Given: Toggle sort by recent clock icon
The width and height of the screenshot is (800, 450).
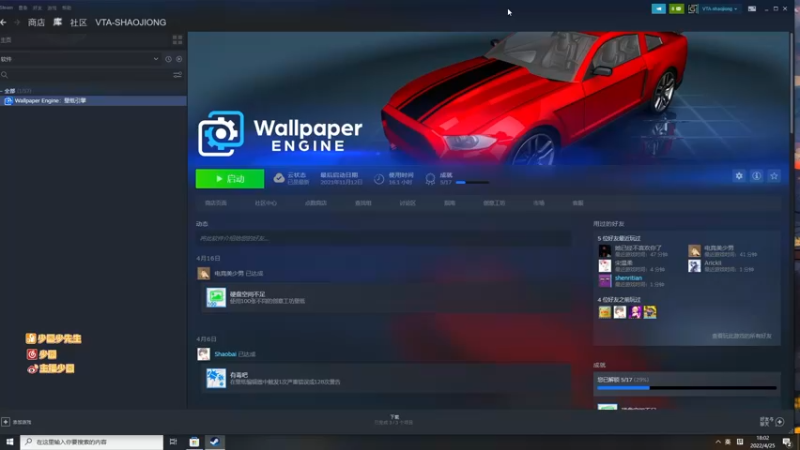Looking at the screenshot, I should 168,59.
